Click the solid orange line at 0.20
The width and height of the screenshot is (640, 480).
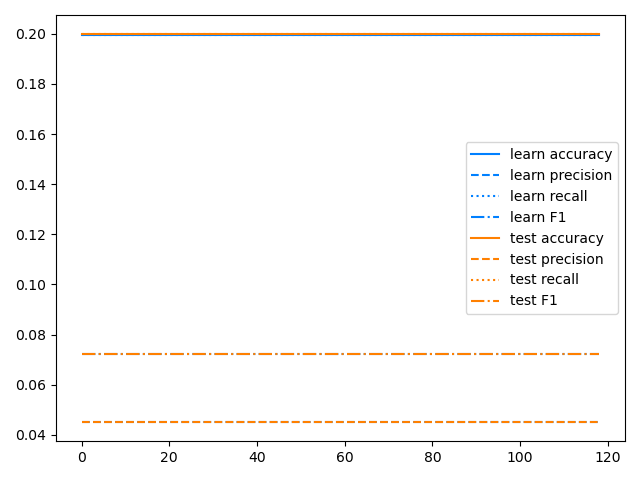[341, 34]
